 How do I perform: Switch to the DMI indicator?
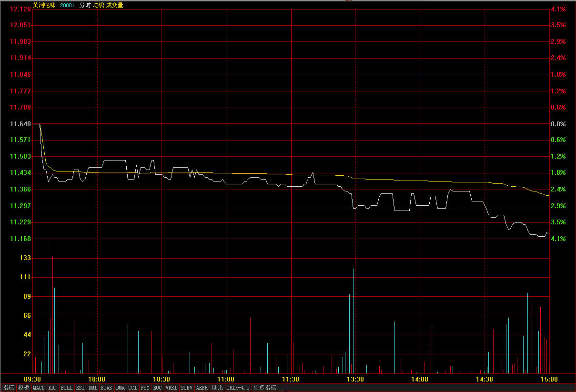[x=93, y=388]
